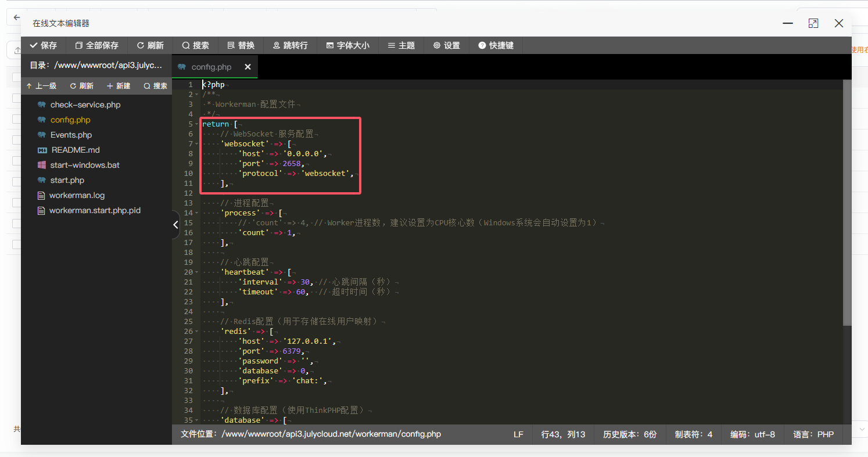This screenshot has width=868, height=457.
Task: Open the Theme selector
Action: click(401, 45)
